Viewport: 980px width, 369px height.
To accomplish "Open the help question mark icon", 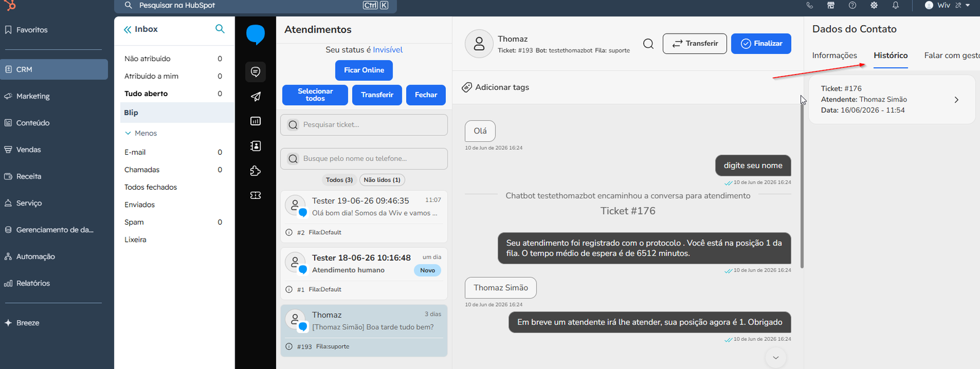I will 852,5.
